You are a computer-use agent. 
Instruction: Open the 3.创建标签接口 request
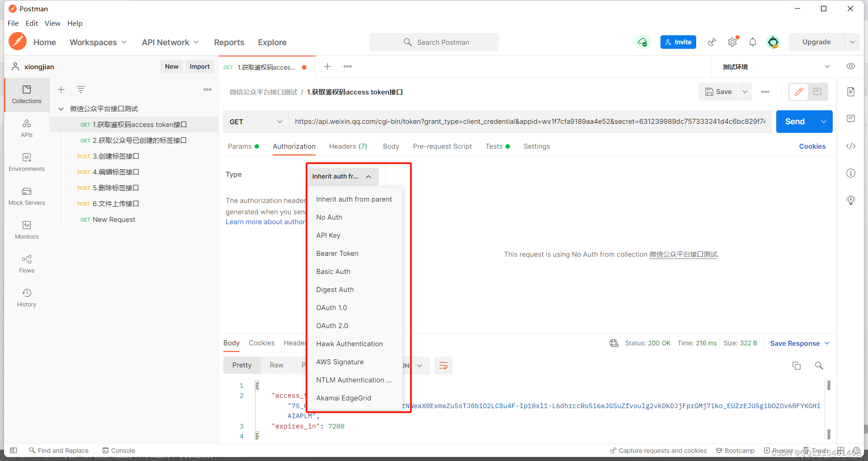click(116, 156)
